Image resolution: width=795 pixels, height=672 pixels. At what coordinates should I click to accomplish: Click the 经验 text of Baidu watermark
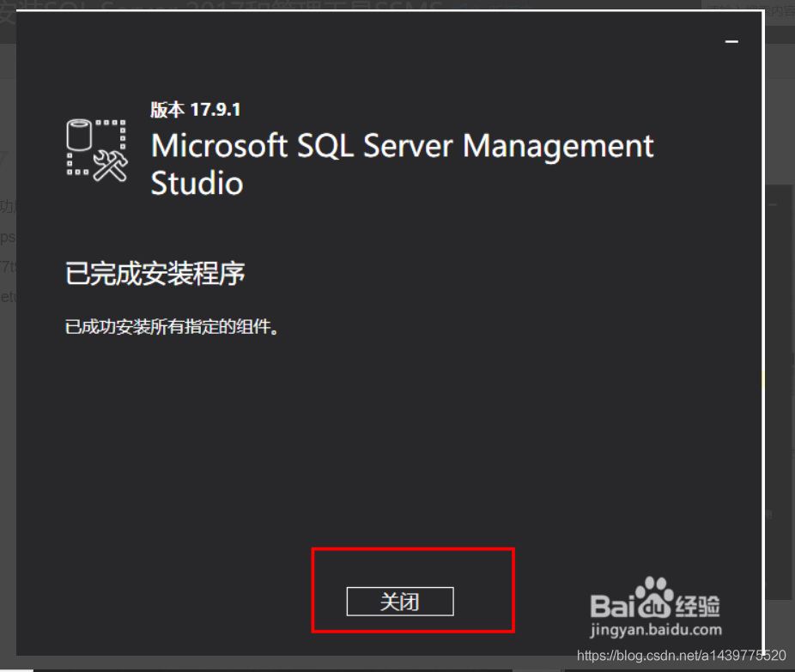pos(698,606)
